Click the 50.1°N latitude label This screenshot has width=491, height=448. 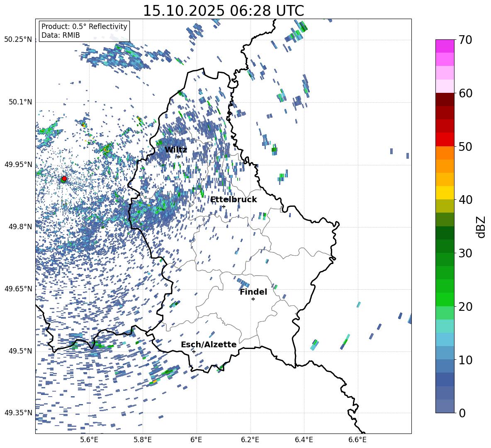[x=20, y=102]
